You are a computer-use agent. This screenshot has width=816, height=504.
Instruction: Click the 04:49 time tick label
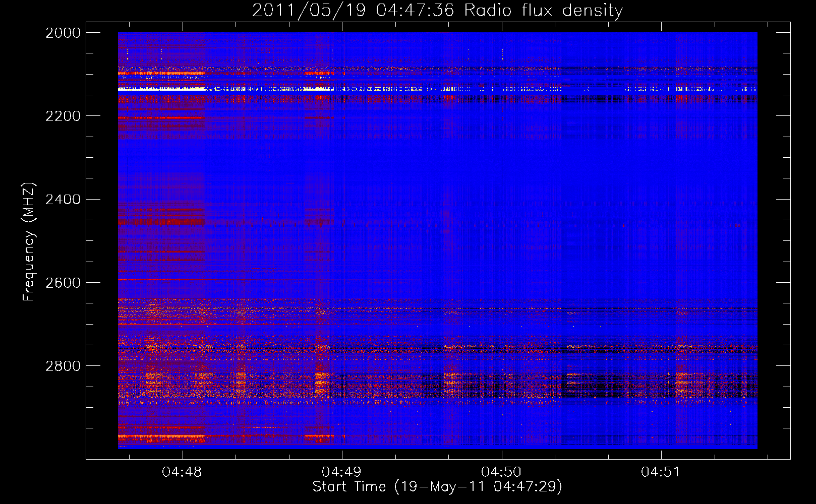(342, 472)
